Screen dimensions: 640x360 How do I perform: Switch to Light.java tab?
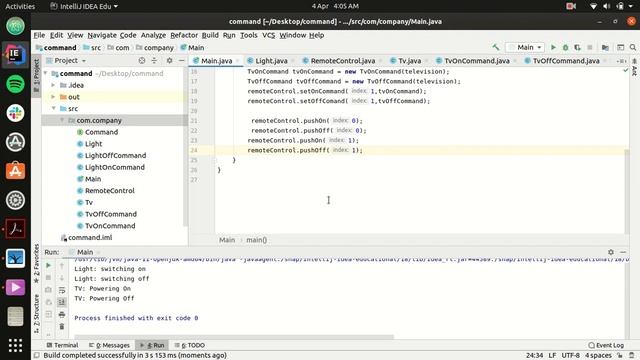[271, 61]
